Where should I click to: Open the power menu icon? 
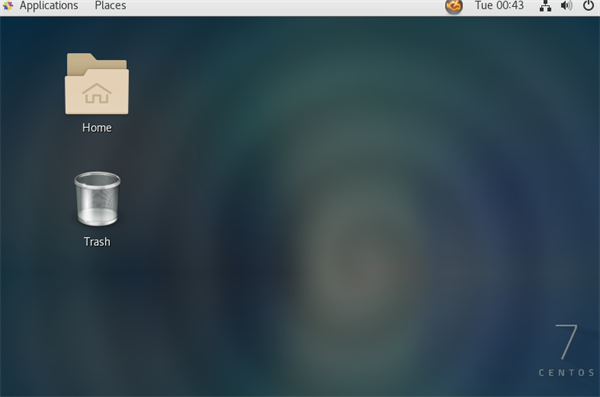(x=588, y=6)
